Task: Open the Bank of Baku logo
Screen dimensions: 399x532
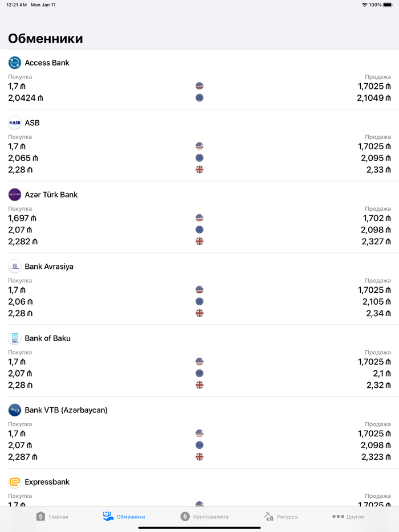Action: pos(15,338)
